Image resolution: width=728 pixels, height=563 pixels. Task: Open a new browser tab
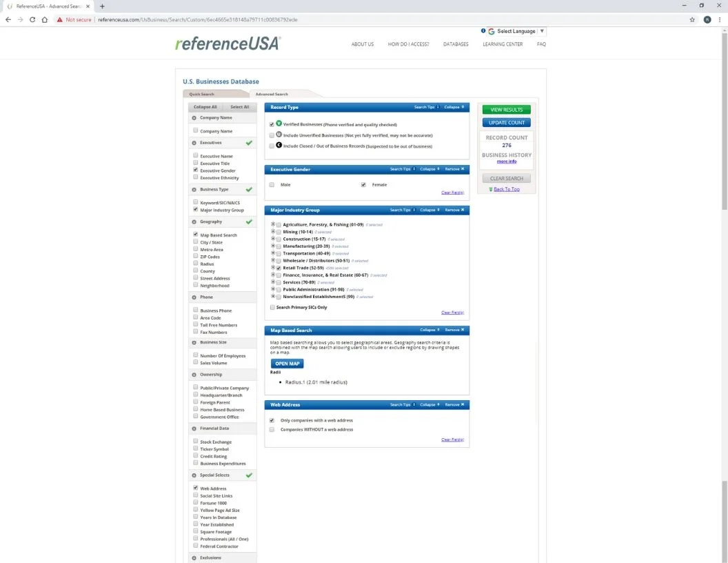click(102, 6)
